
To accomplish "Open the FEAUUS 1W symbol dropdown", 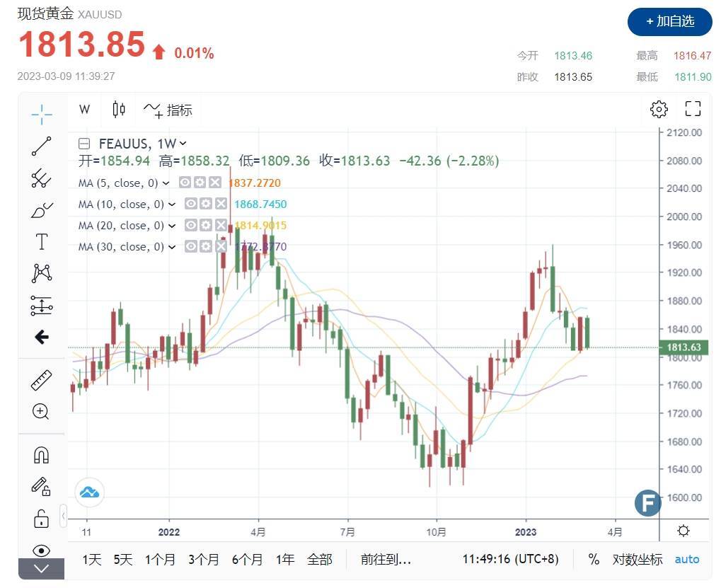I will 183,143.
